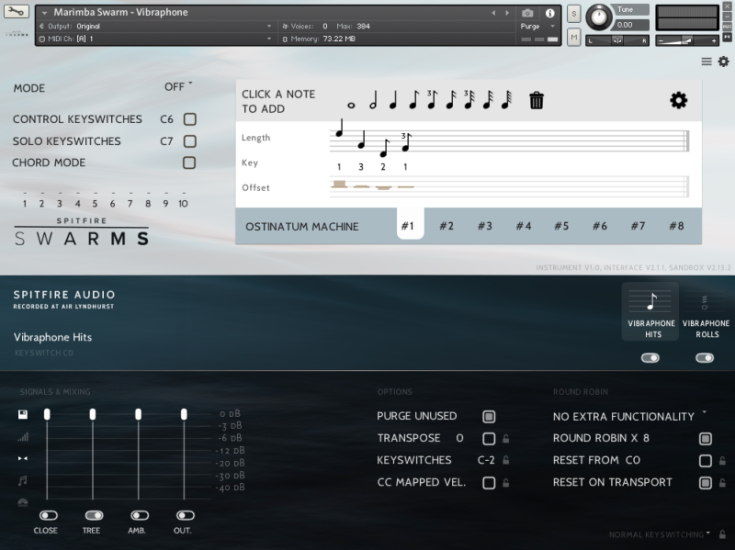Add an eighth-note triplet from the palette

coord(432,100)
